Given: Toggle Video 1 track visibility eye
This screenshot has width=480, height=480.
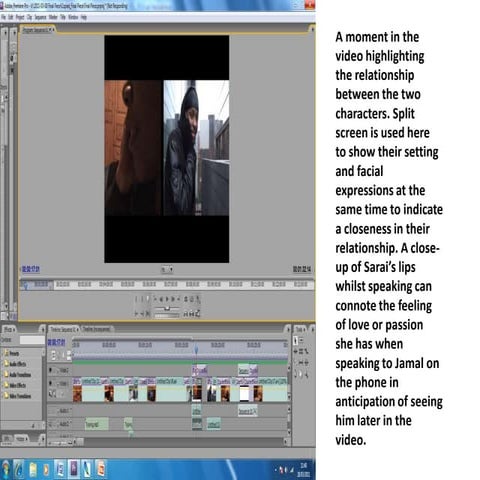Looking at the screenshot, I should click(x=51, y=383).
